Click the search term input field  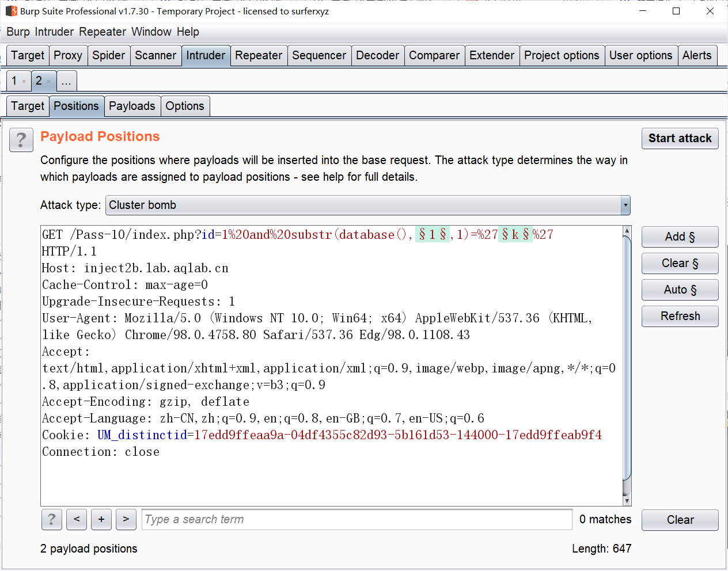click(357, 519)
